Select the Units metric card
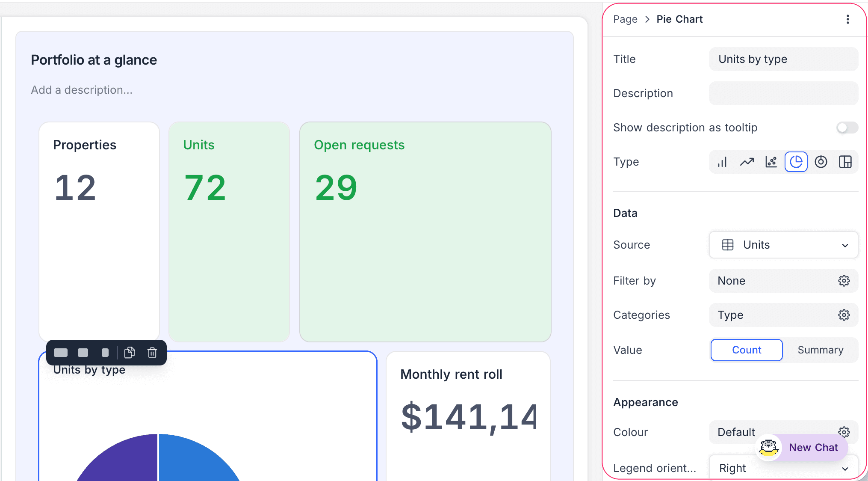Viewport: 868px width, 481px height. click(x=229, y=232)
